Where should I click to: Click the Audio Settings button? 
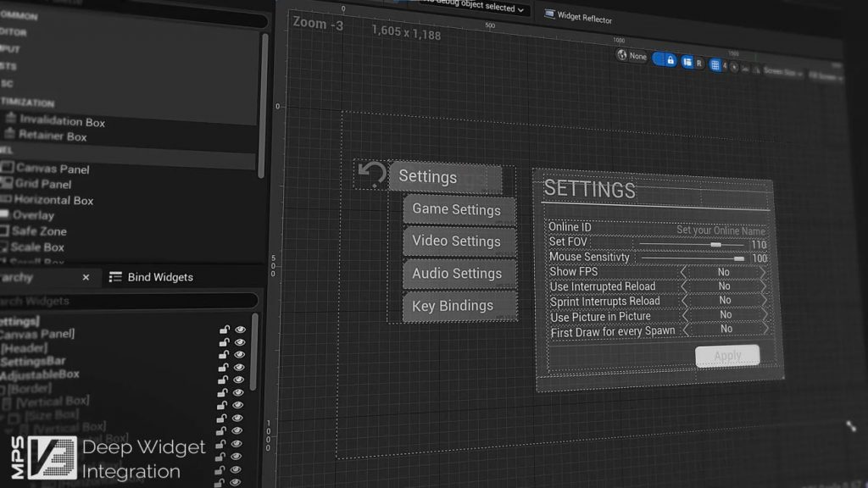point(459,274)
